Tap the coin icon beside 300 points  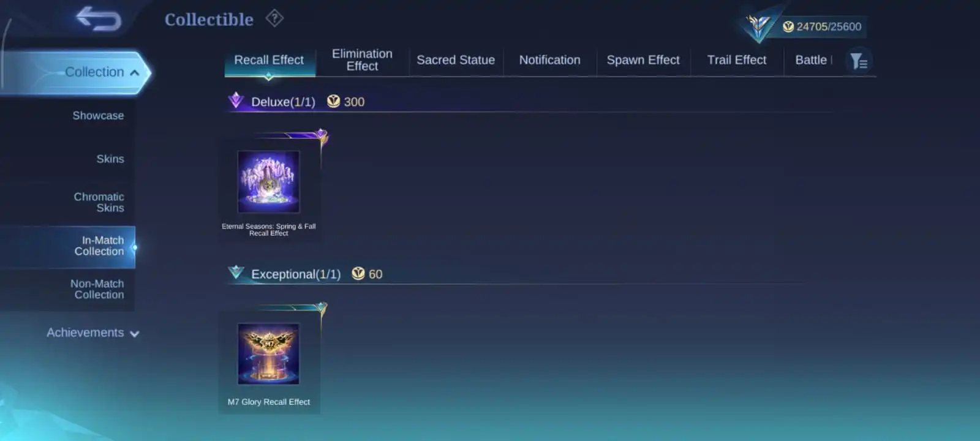coord(333,101)
